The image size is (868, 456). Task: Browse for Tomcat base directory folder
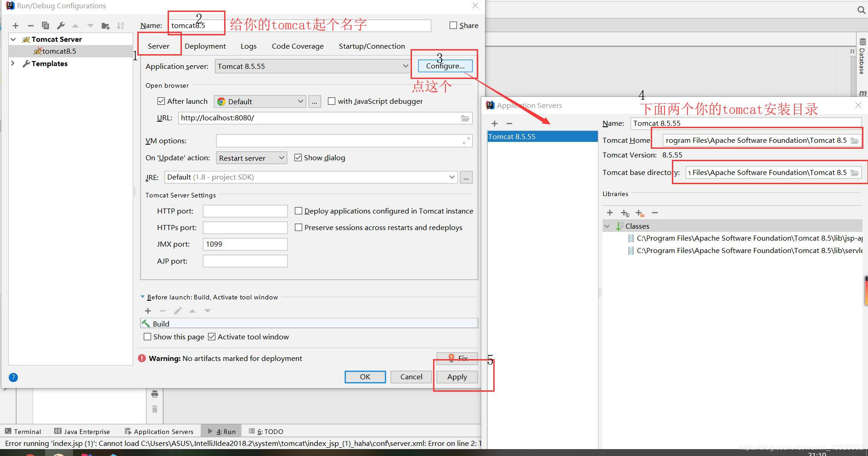855,173
